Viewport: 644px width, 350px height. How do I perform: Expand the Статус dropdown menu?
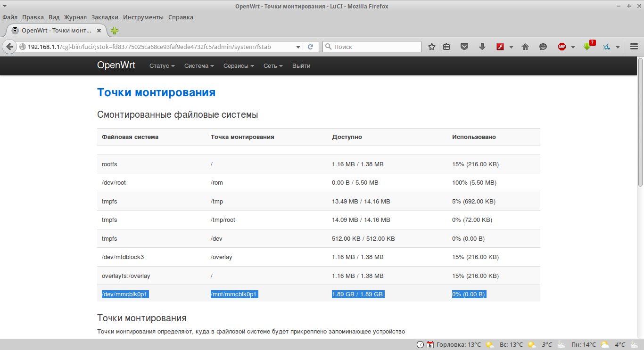point(162,66)
